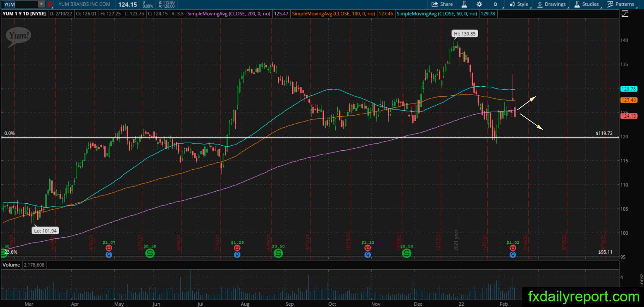The height and width of the screenshot is (307, 644).
Task: Click the last price 124.15 in the top bar
Action: click(x=127, y=4)
